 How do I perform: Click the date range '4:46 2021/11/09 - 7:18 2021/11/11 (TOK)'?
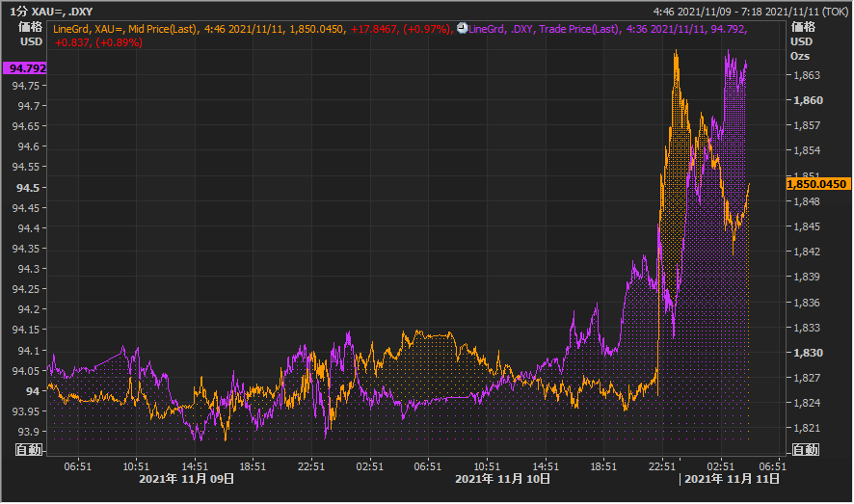click(751, 12)
